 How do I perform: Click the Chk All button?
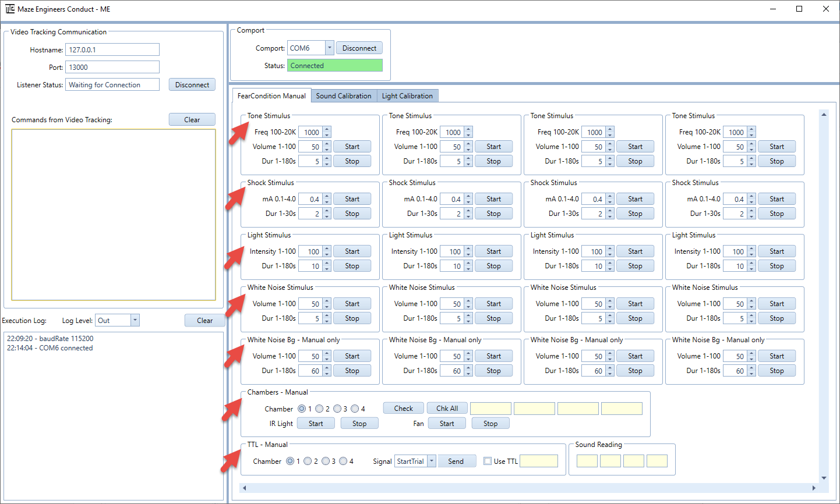[x=447, y=408]
